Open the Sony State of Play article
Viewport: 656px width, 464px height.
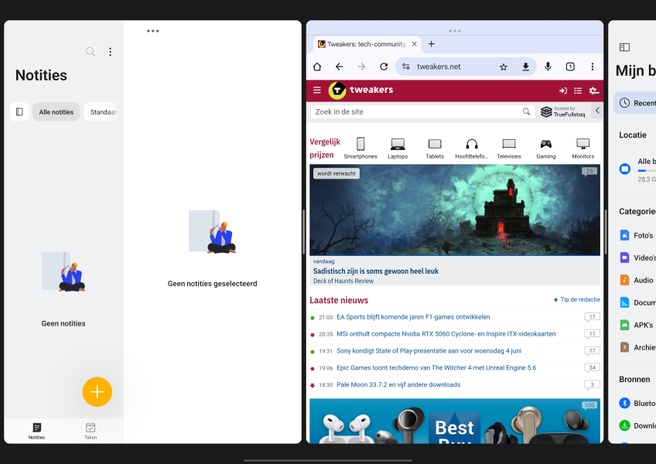(429, 351)
